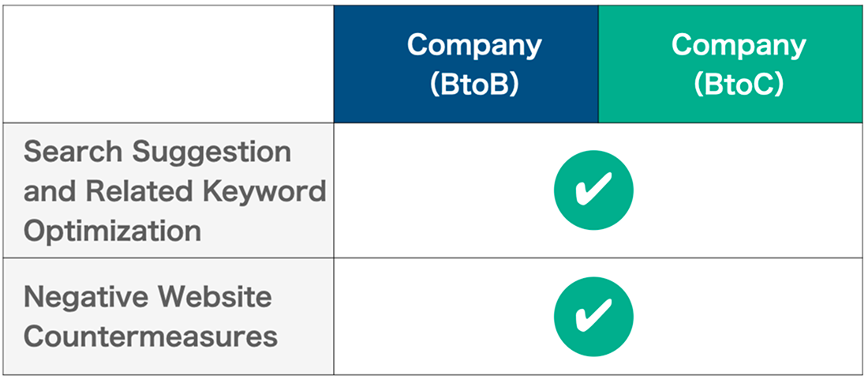The image size is (868, 376).
Task: Click the "and Related Keyword" text line
Action: pos(174,191)
